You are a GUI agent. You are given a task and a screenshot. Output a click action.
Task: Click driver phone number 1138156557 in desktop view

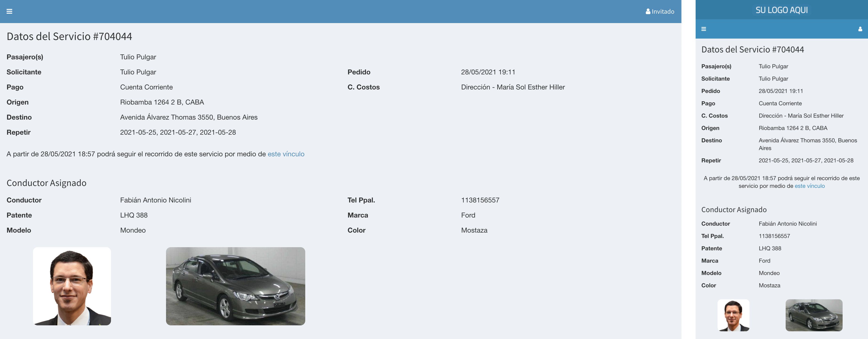(x=480, y=200)
